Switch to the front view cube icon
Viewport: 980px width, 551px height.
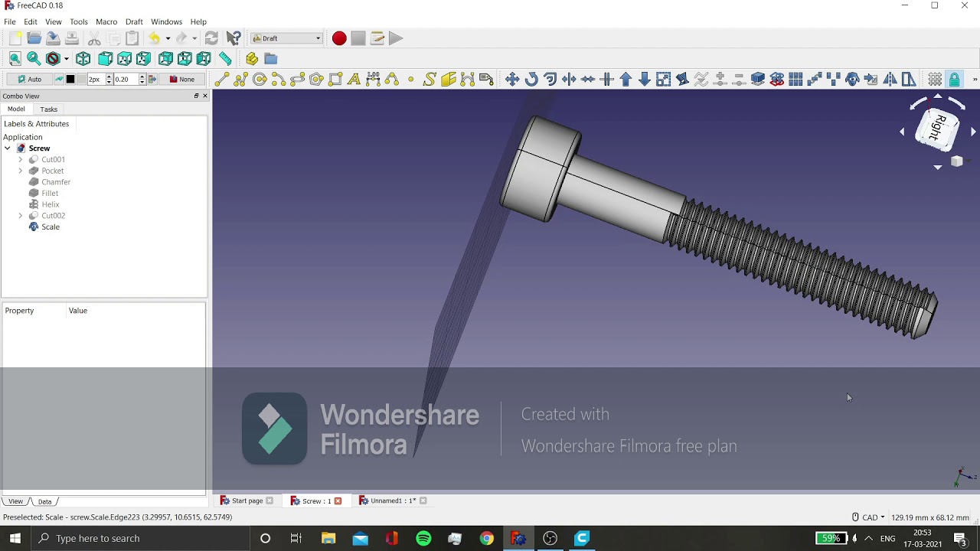point(105,59)
